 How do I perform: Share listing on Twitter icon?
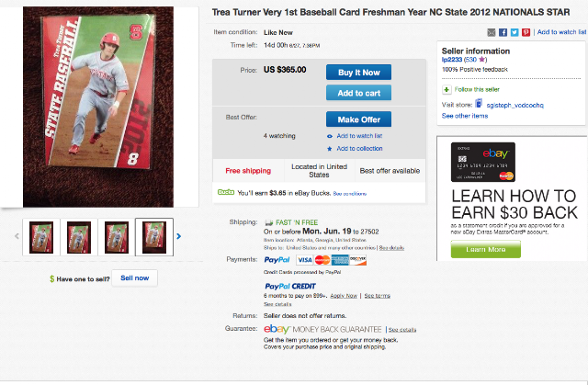point(514,32)
